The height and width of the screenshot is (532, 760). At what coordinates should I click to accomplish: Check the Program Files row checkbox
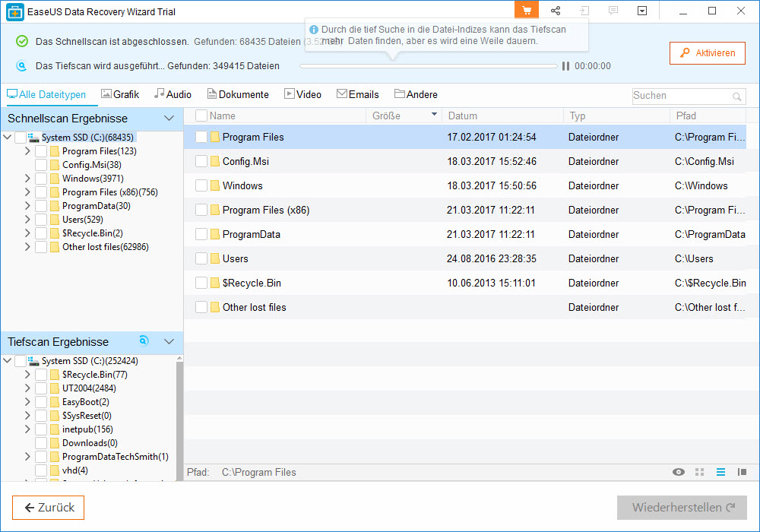pos(201,138)
